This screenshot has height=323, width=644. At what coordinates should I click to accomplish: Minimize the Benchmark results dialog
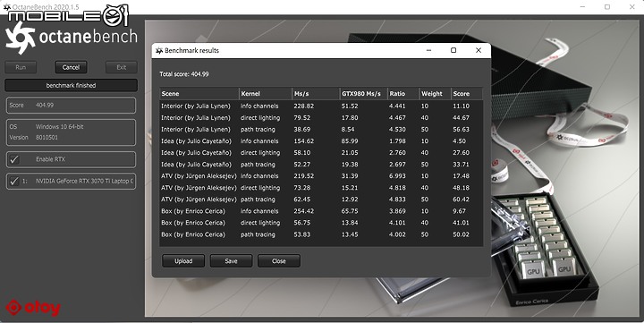428,50
